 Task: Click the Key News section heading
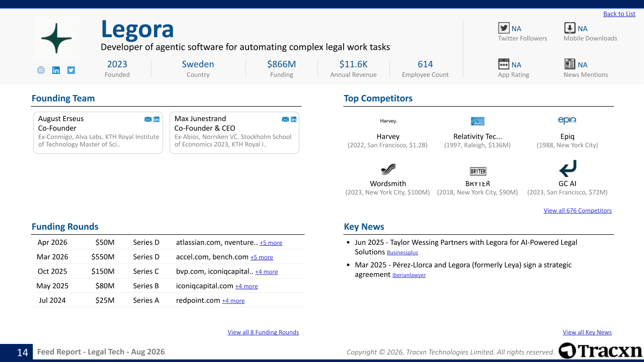(364, 227)
